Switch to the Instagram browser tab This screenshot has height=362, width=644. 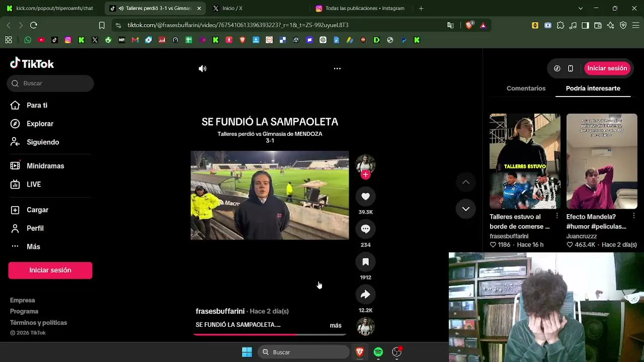coord(361,9)
